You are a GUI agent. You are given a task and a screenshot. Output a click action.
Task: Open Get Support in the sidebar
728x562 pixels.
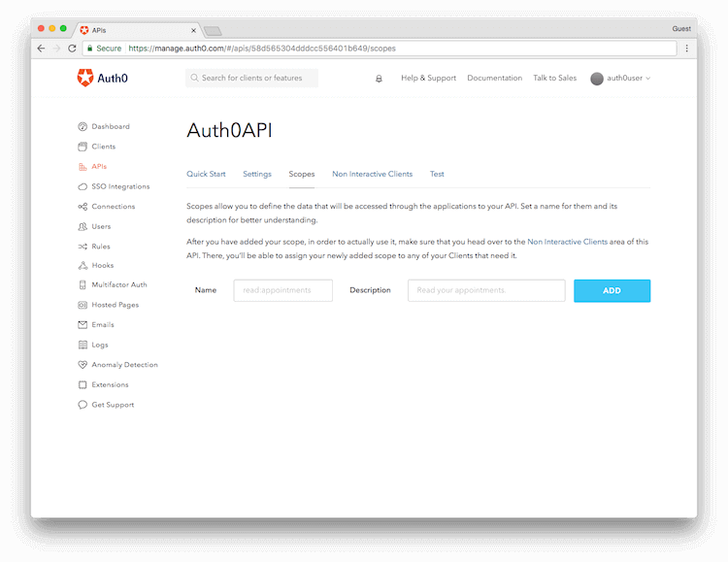[113, 405]
